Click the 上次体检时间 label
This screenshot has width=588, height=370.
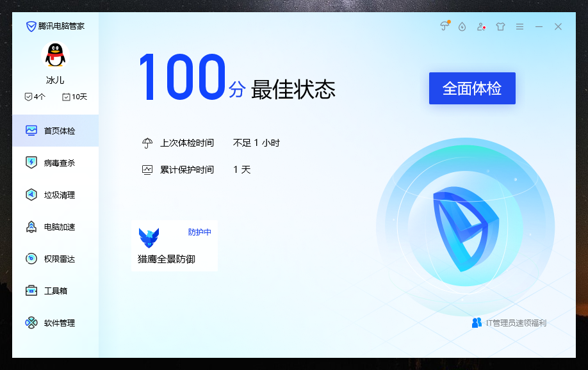point(187,143)
